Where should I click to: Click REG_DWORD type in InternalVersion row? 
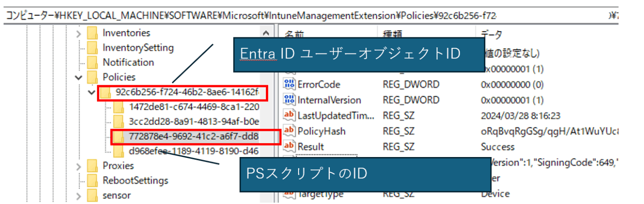pos(411,100)
